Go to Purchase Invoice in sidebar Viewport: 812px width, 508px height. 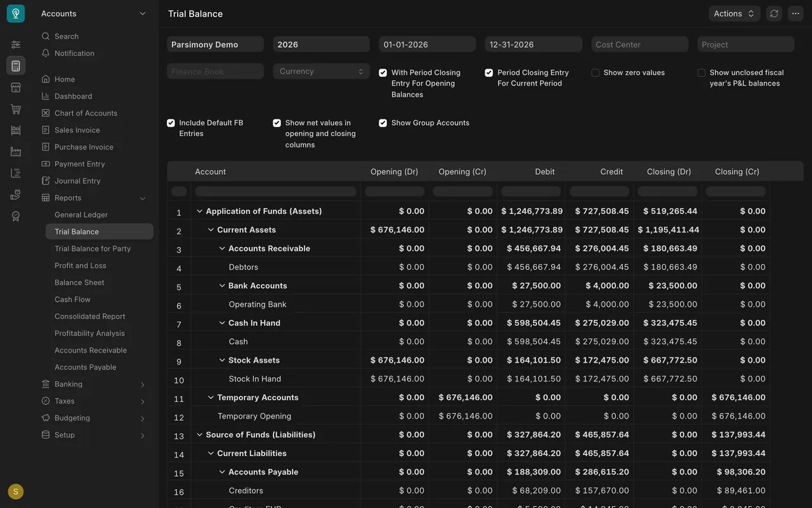pos(84,147)
